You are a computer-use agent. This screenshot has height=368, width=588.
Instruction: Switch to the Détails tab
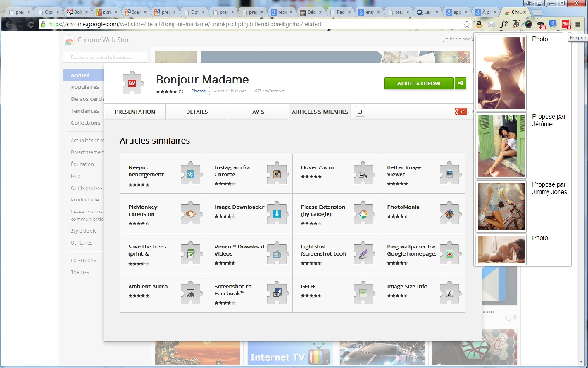coord(197,111)
